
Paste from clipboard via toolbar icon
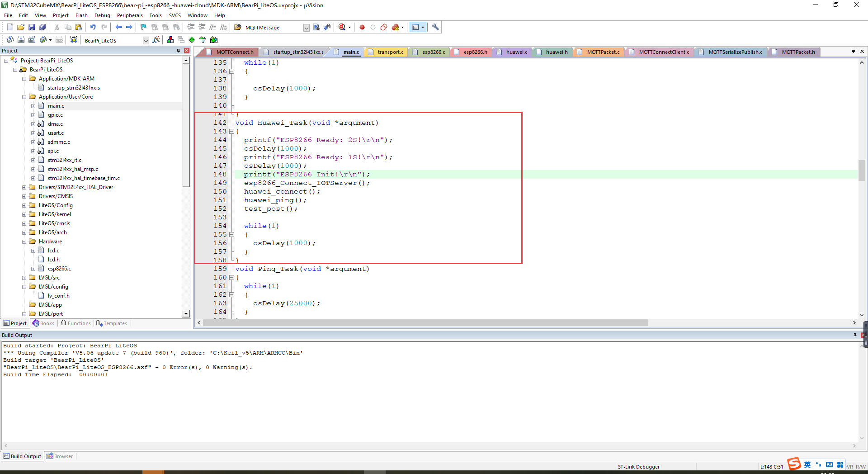(79, 27)
